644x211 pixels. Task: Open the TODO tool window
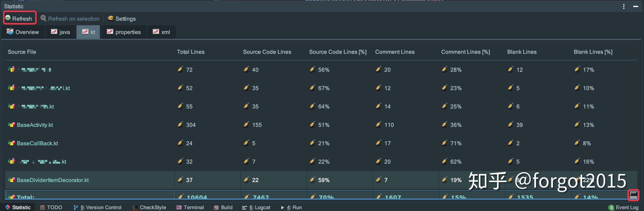tap(51, 207)
